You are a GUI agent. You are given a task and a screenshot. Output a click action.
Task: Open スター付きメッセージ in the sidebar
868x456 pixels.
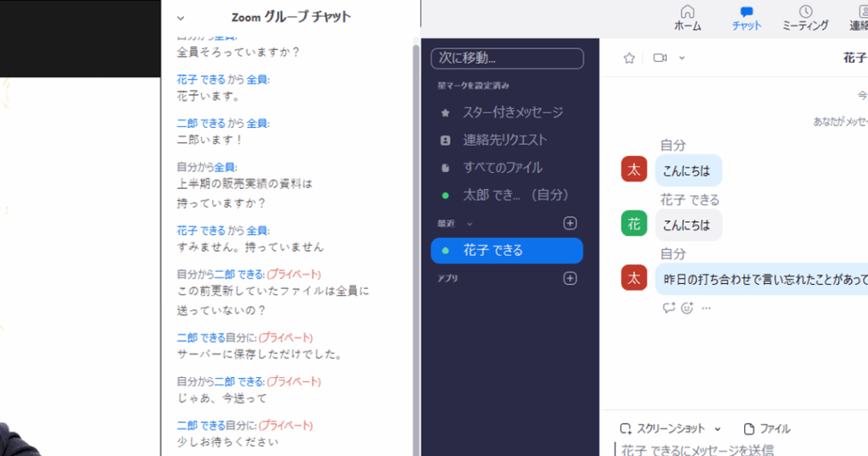click(512, 112)
